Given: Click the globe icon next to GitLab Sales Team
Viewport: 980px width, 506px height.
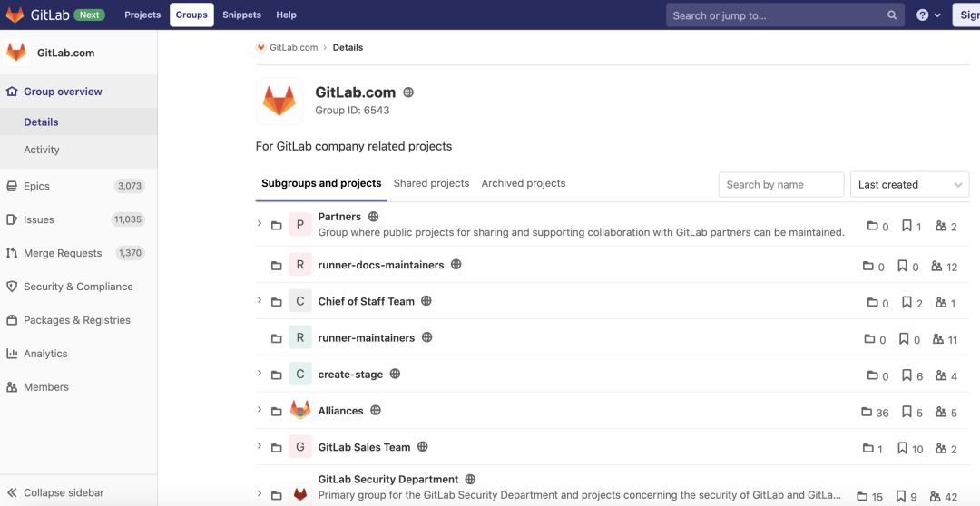Looking at the screenshot, I should (x=423, y=447).
